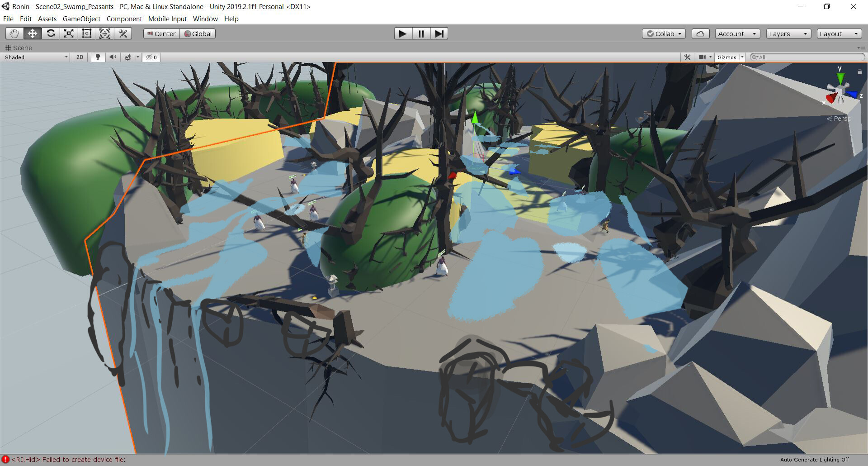Click the scene gizmo rotation lock icon
868x466 pixels.
tap(859, 71)
